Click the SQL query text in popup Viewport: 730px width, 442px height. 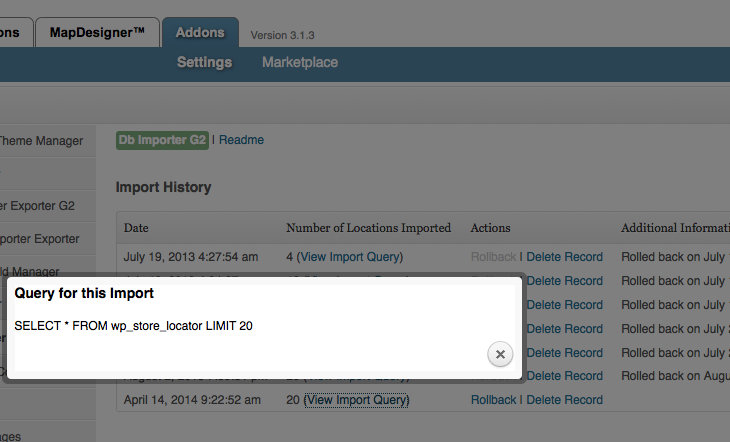pos(133,326)
